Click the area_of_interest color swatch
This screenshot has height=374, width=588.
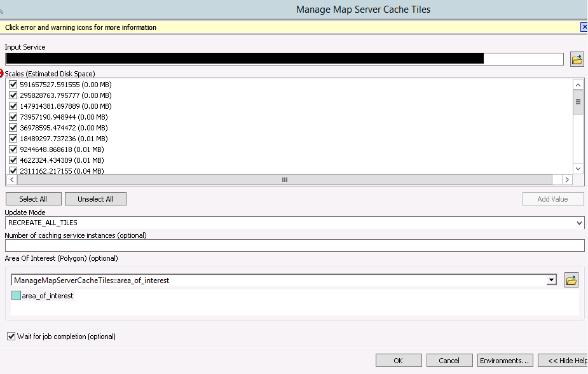[x=16, y=296]
